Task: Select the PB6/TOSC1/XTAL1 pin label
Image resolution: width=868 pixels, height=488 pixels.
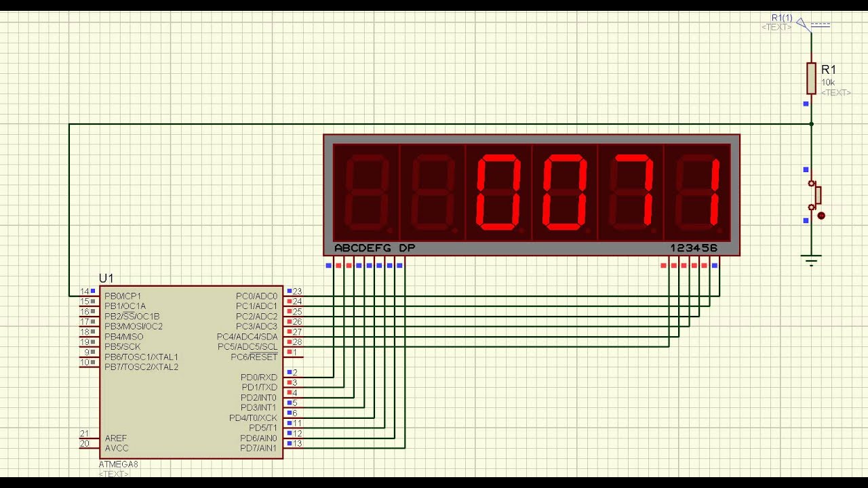Action: coord(141,357)
